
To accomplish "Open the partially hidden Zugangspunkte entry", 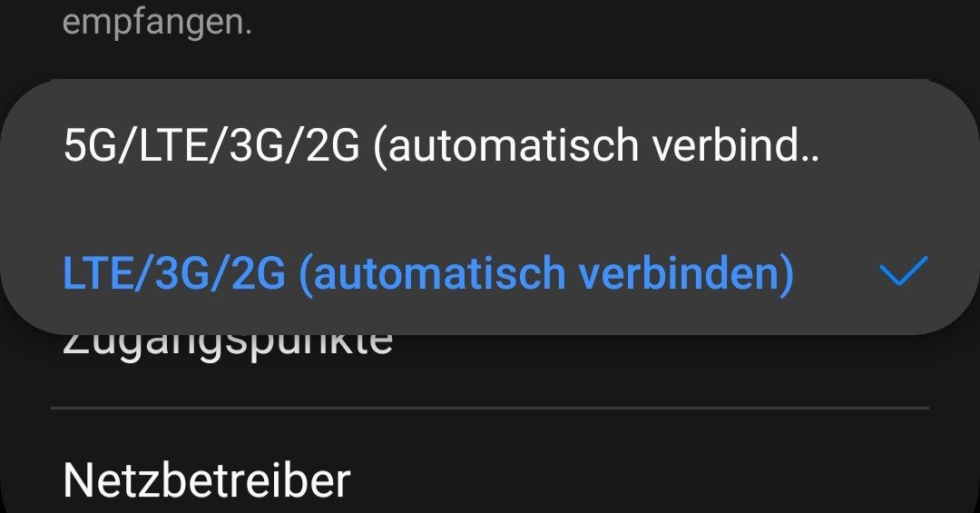I will pos(228,346).
